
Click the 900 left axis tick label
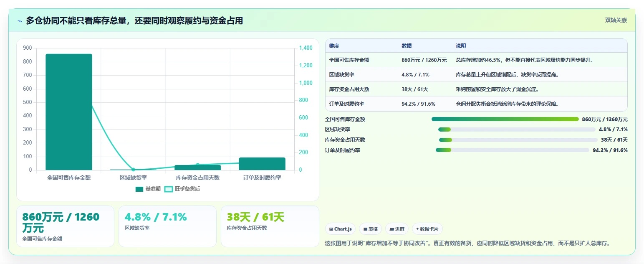point(28,48)
